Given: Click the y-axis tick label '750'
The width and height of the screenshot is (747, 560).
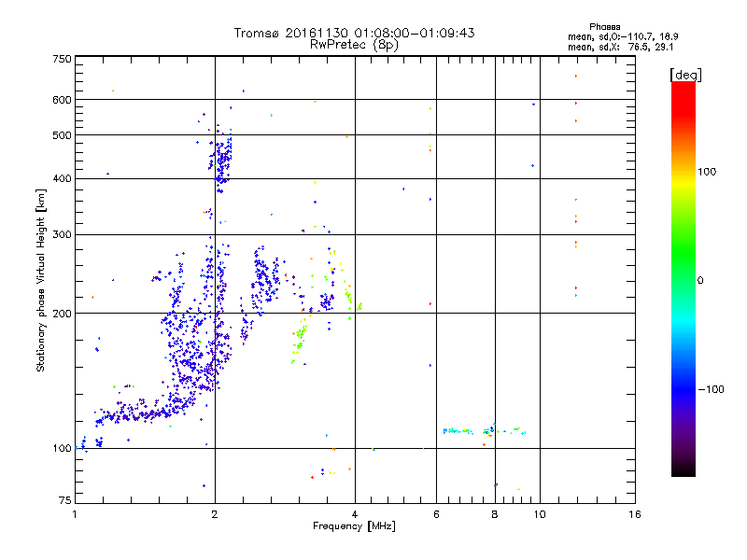Looking at the screenshot, I should [x=63, y=59].
